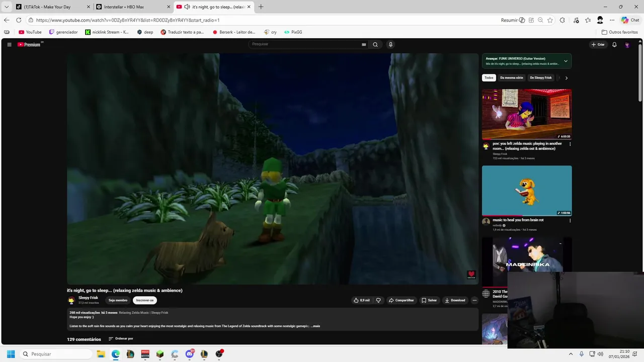Click the Seja membro button

(x=118, y=300)
